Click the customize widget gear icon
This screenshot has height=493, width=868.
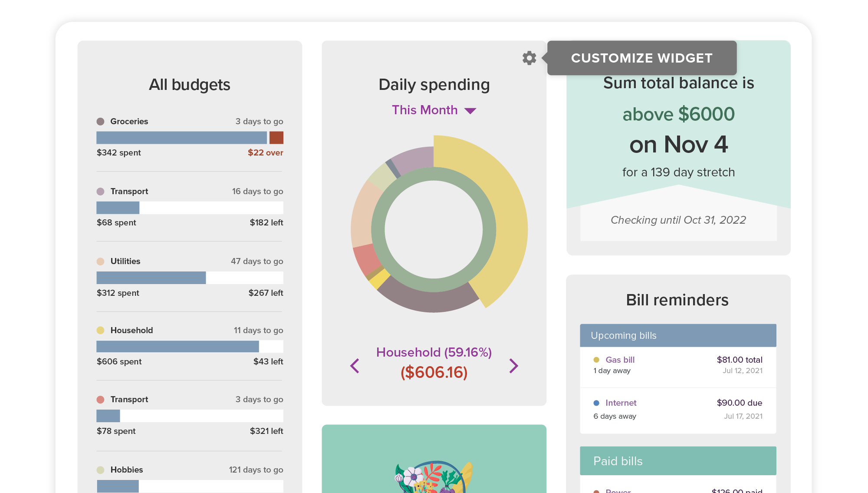coord(529,58)
